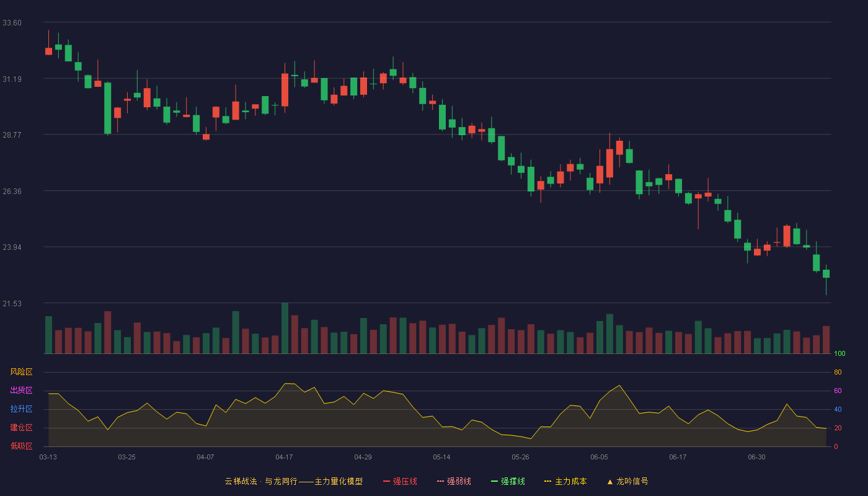This screenshot has width=868, height=496.
Task: Click the 主力成本 yellow dashed legend icon
Action: pos(548,482)
